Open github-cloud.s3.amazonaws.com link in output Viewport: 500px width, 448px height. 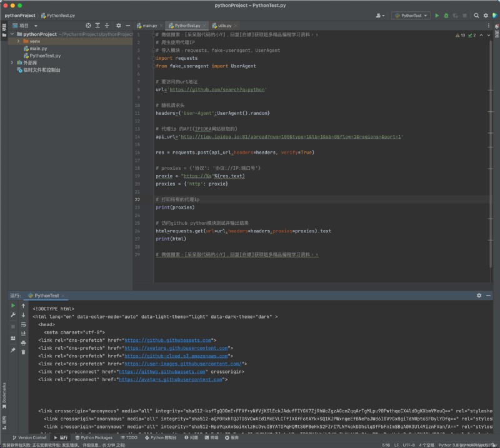coord(176,356)
